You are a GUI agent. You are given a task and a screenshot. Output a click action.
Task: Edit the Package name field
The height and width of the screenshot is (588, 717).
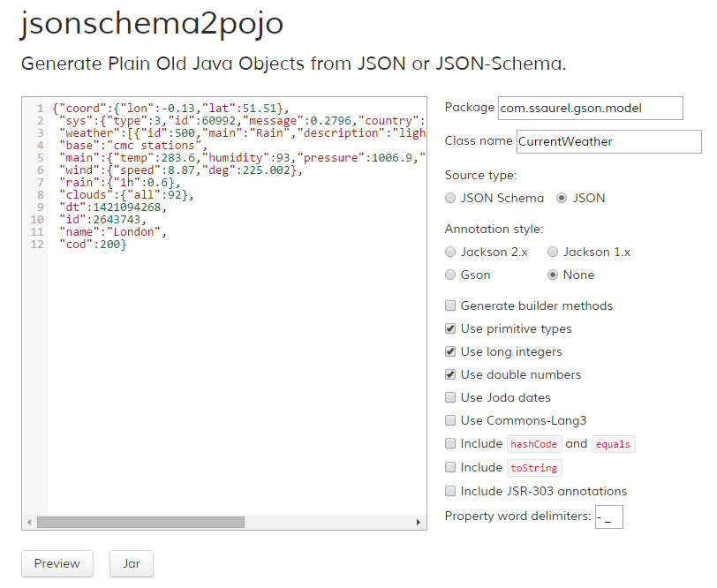(589, 108)
